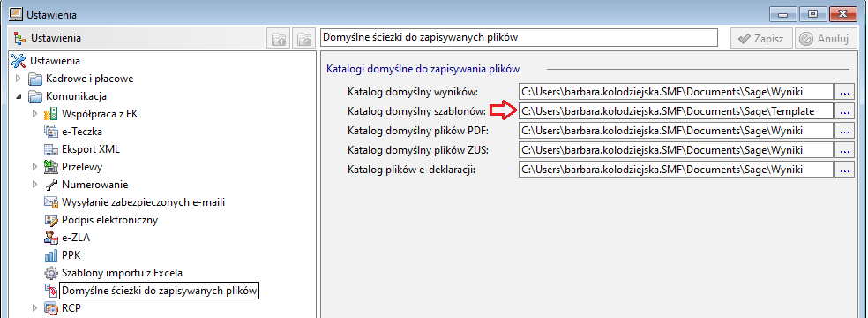
Task: Click the add new folder toolbar icon
Action: [279, 39]
